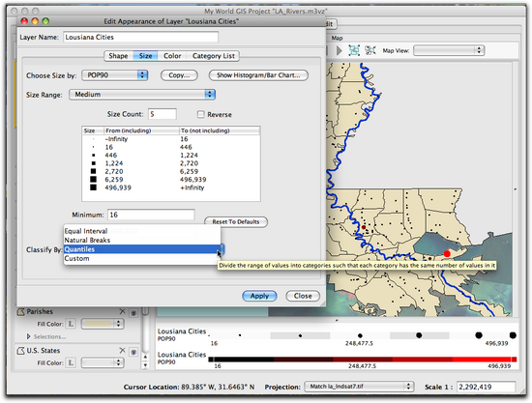Switch to the Size tab
This screenshot has height=403, width=532.
click(145, 56)
